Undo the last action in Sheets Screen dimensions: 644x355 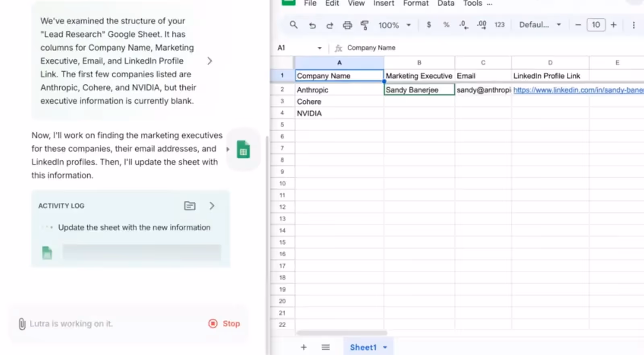[312, 25]
